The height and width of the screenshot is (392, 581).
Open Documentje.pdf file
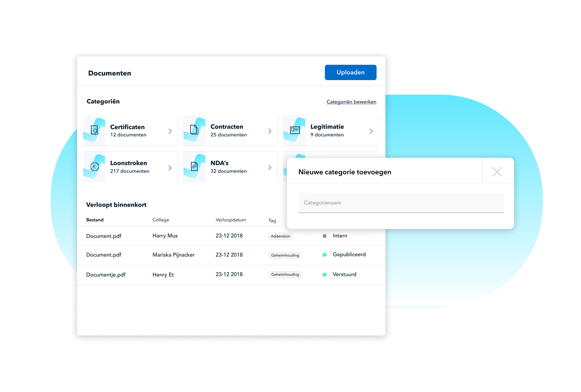(106, 275)
